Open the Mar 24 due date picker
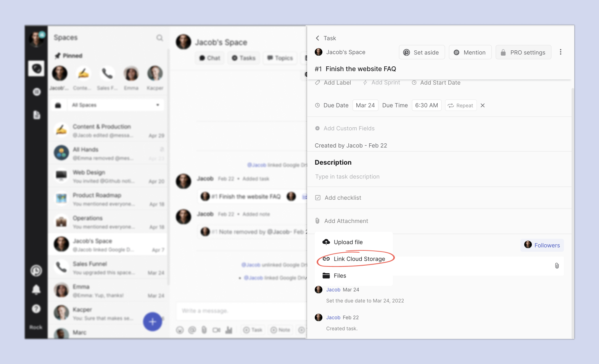Screen dimensions: 599x364 365,106
